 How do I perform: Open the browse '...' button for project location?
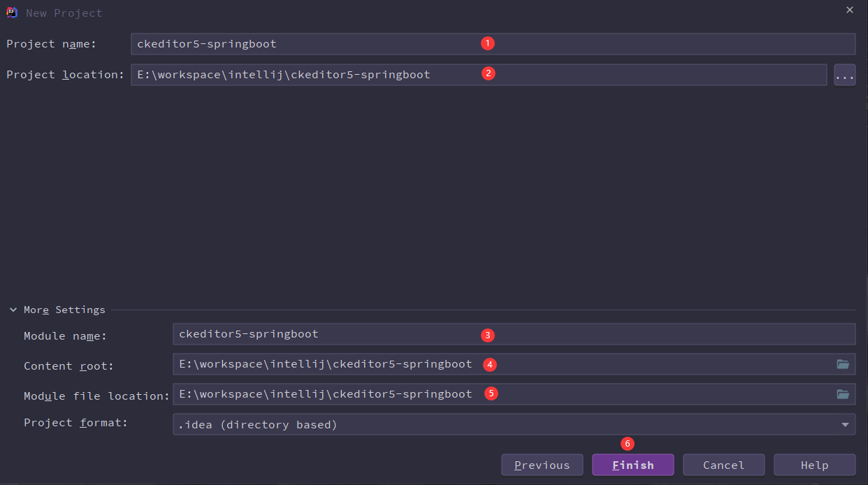pyautogui.click(x=844, y=75)
